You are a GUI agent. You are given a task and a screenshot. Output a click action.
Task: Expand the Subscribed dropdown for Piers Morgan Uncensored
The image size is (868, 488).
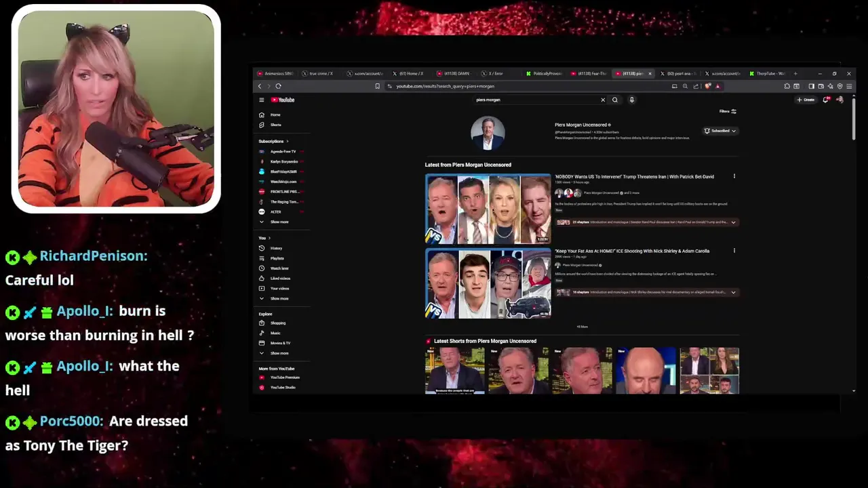click(x=719, y=131)
